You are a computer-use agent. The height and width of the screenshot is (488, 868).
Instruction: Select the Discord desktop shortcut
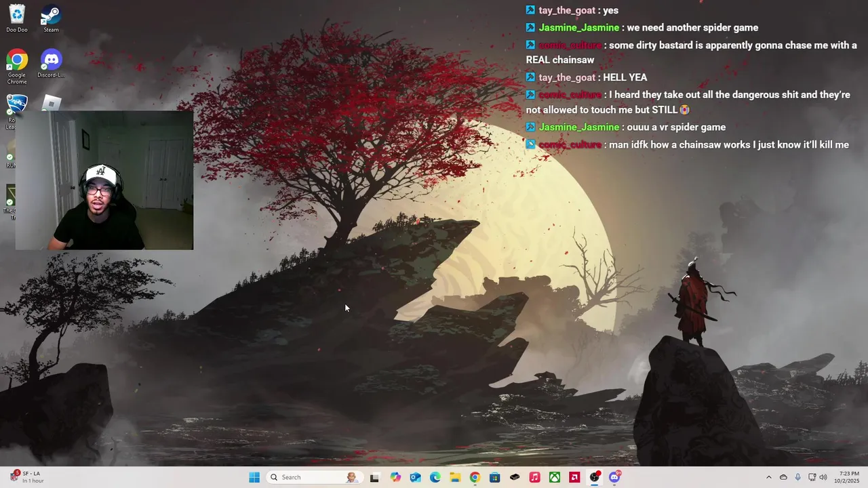pyautogui.click(x=51, y=64)
